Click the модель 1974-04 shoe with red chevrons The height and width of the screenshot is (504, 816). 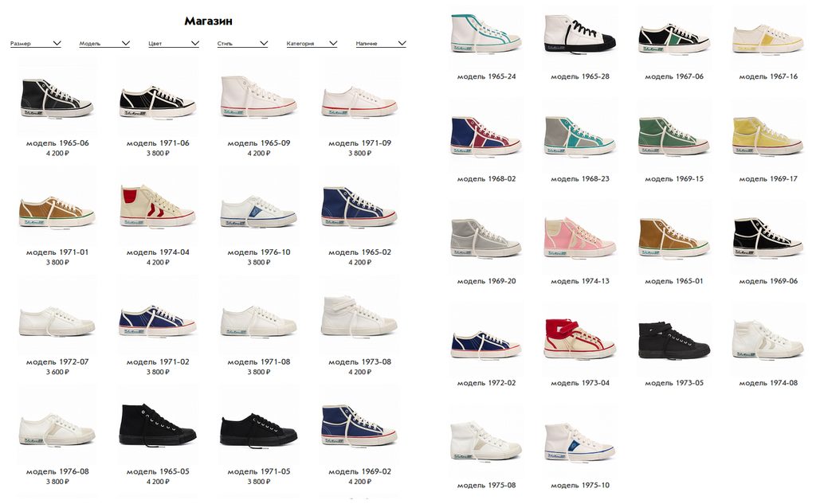(x=158, y=206)
